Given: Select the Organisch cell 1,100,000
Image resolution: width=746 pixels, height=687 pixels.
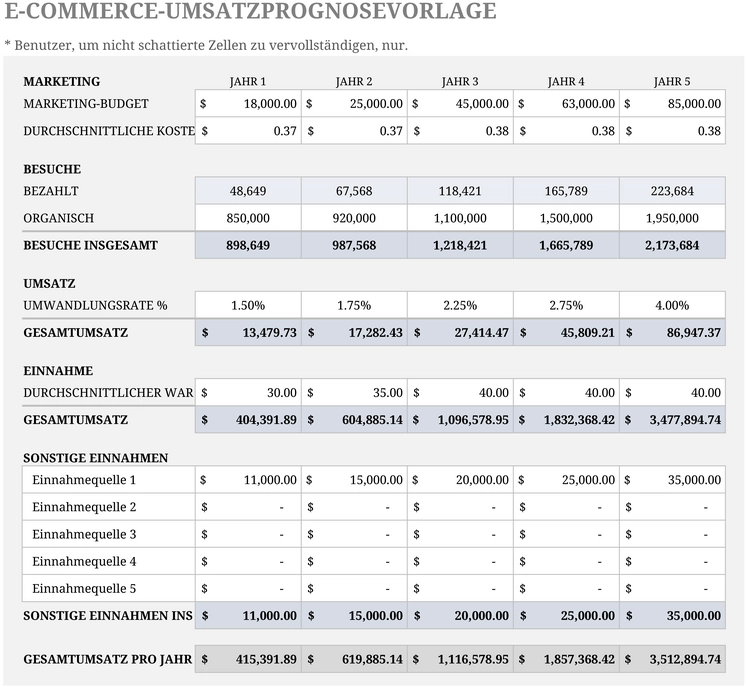Looking at the screenshot, I should pos(460,218).
